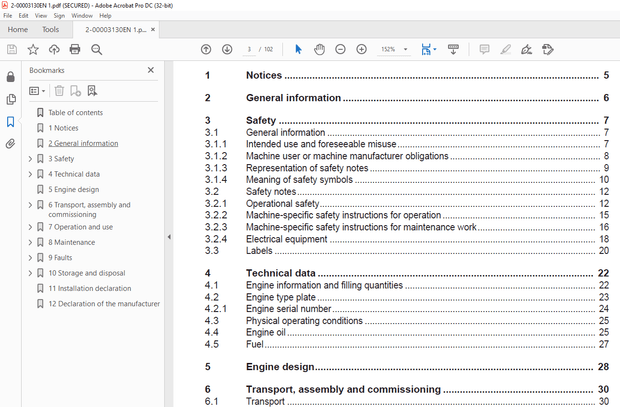
Task: Expand 10 Storage and disposal bookmark
Action: click(x=30, y=273)
